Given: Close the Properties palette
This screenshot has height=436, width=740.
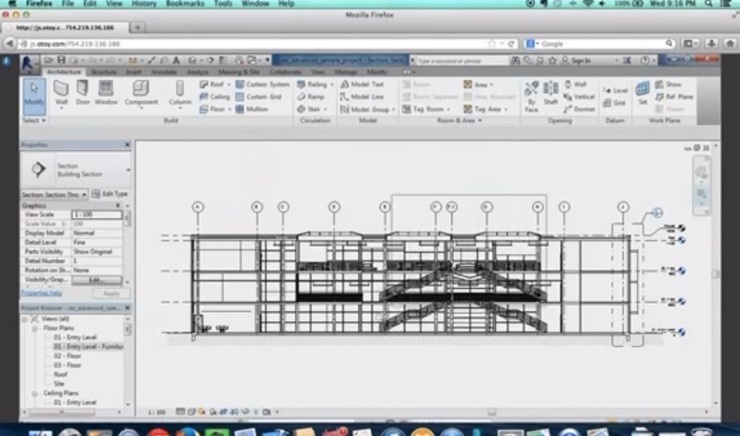Looking at the screenshot, I should [x=127, y=145].
